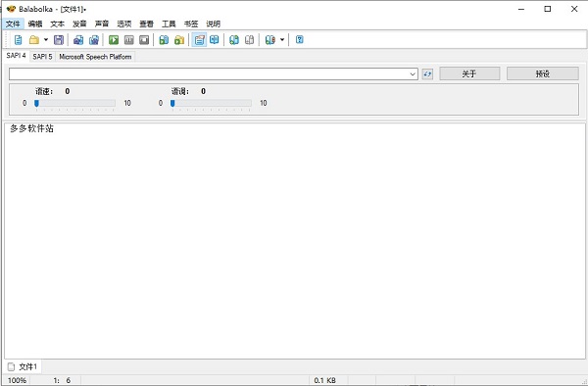Create a new document from the toolbar

(x=18, y=40)
